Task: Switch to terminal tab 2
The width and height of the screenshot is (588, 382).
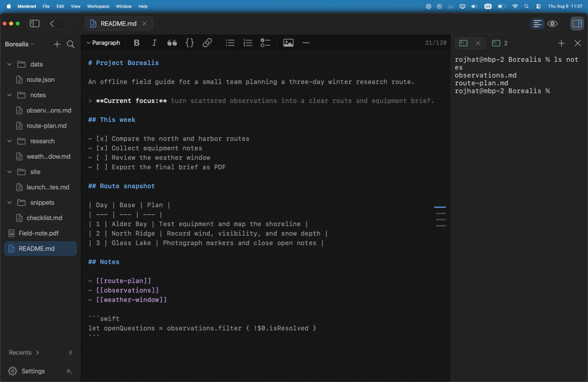Action: (x=500, y=43)
